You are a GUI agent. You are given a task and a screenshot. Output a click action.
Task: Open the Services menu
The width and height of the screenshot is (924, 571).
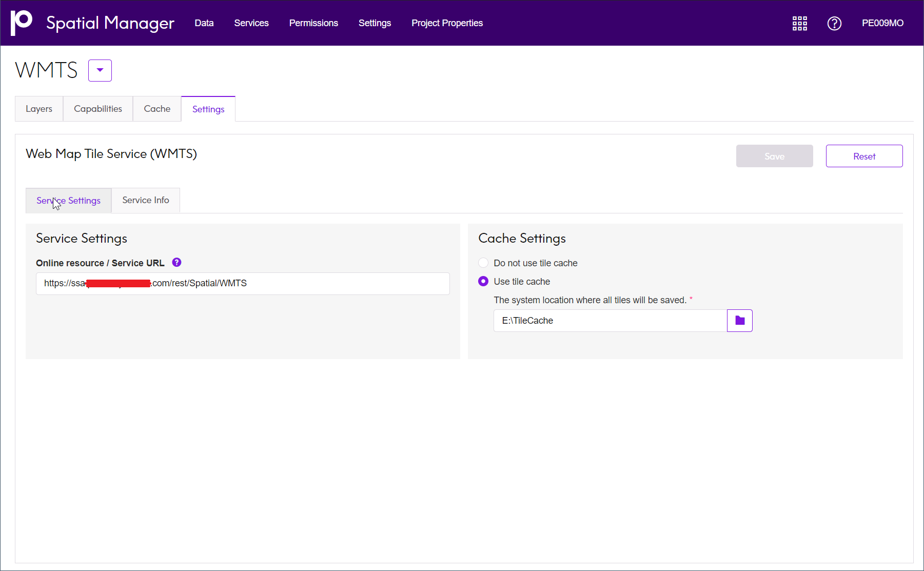click(251, 23)
